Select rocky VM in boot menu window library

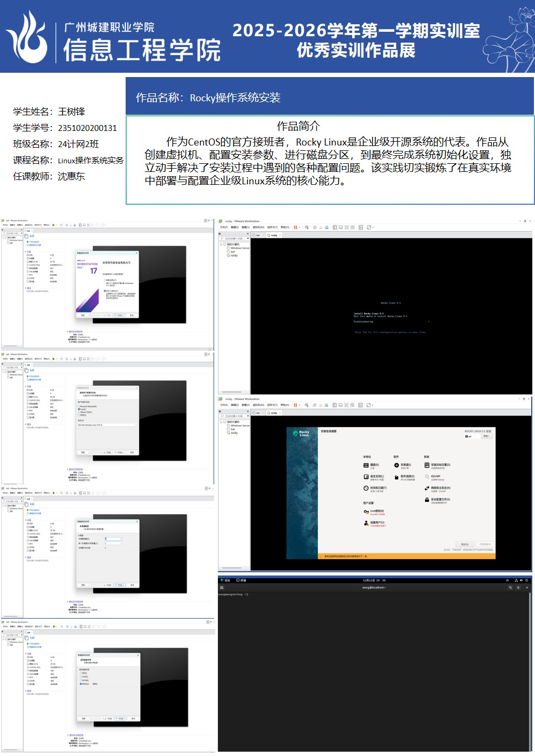click(x=234, y=255)
